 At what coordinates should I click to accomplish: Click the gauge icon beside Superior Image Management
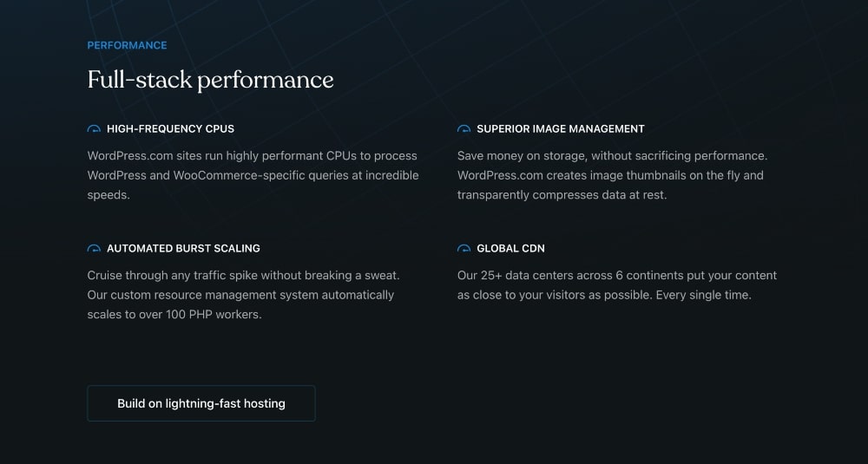click(464, 129)
